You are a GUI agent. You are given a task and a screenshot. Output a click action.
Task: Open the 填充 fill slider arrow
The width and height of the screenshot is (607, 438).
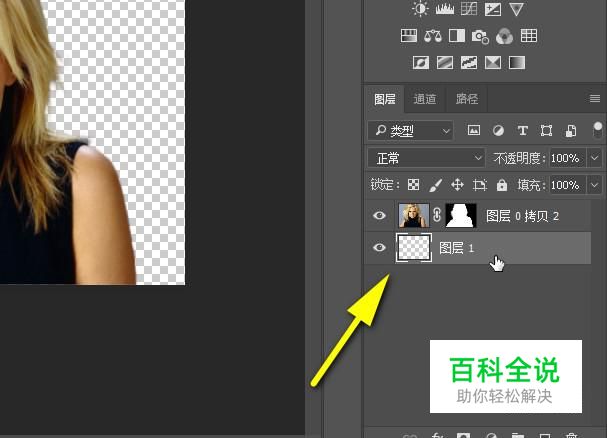pos(595,185)
